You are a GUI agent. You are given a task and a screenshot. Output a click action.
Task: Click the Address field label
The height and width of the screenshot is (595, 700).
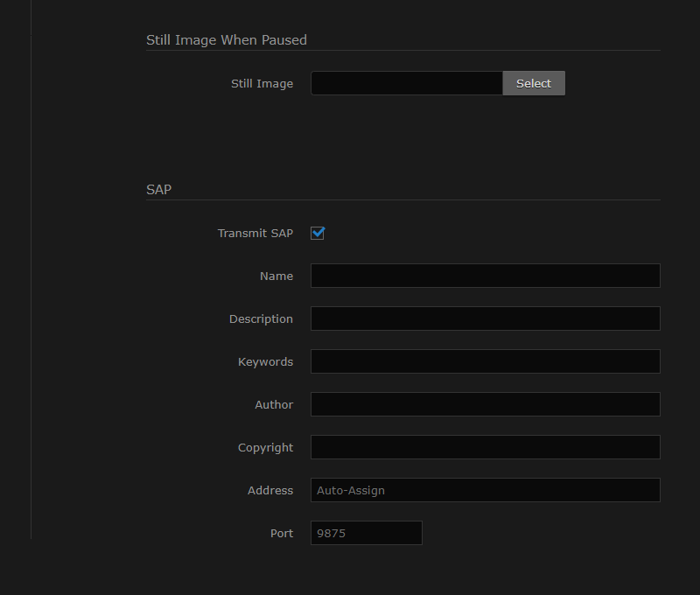click(x=270, y=490)
